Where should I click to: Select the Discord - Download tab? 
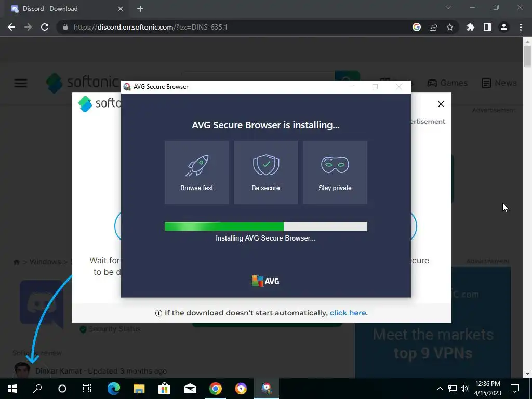[x=64, y=9]
